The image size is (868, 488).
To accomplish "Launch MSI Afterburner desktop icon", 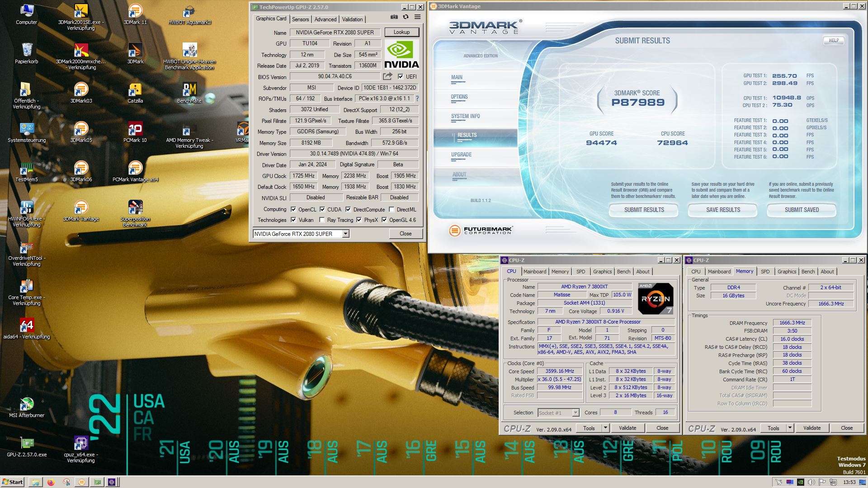I will [x=27, y=407].
